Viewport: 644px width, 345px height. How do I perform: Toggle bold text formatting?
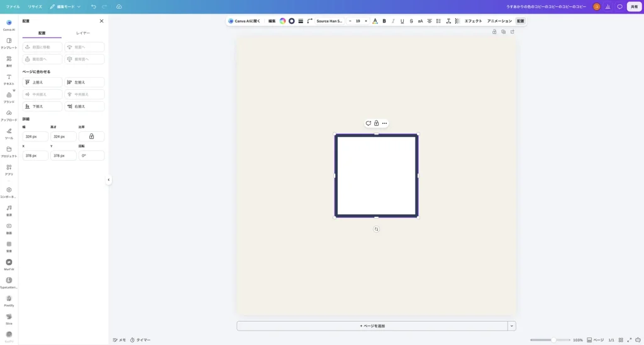(384, 21)
